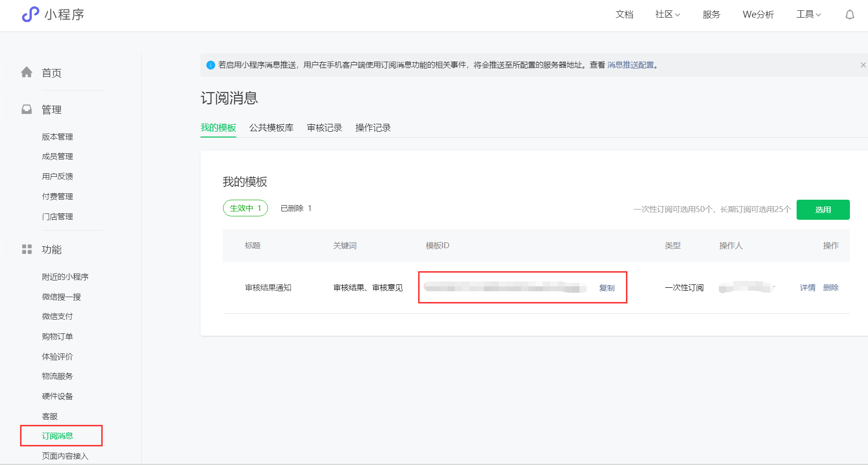Expand the 社区 dropdown

click(x=667, y=15)
